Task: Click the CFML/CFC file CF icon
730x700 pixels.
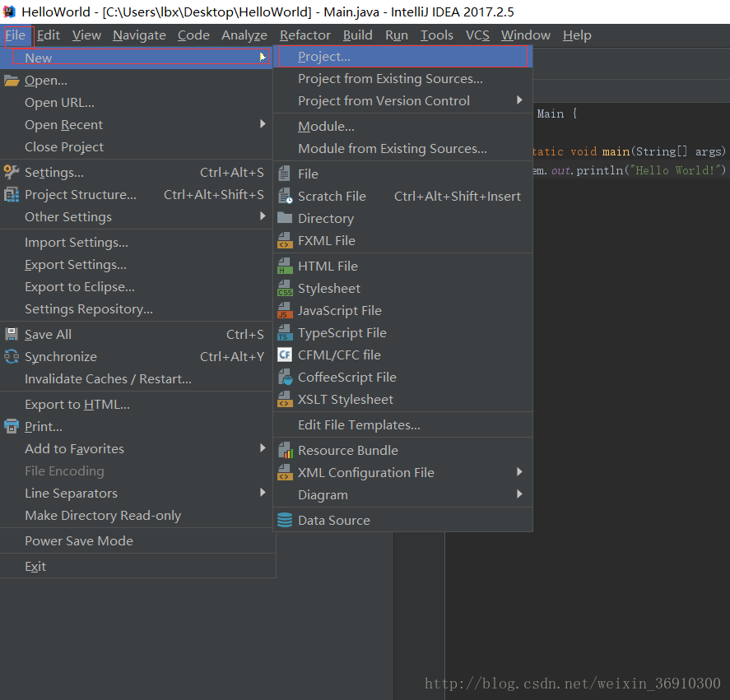Action: click(285, 355)
